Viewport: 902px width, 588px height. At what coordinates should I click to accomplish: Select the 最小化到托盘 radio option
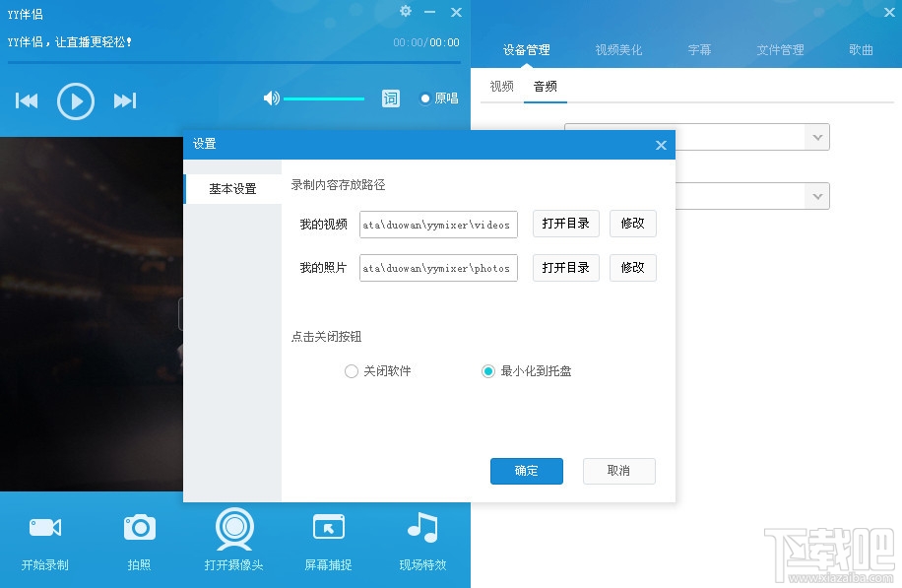click(488, 371)
